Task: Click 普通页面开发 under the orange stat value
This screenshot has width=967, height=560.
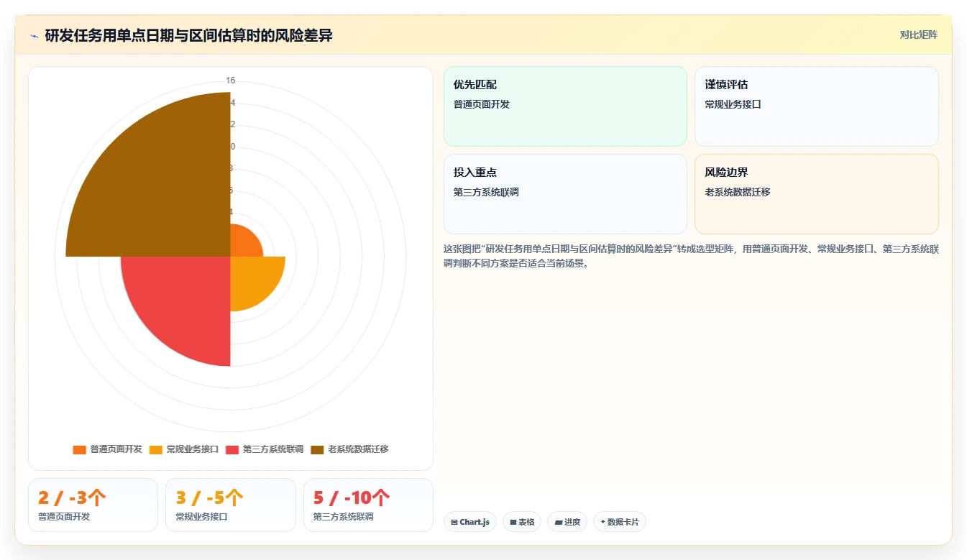Action: tap(64, 516)
